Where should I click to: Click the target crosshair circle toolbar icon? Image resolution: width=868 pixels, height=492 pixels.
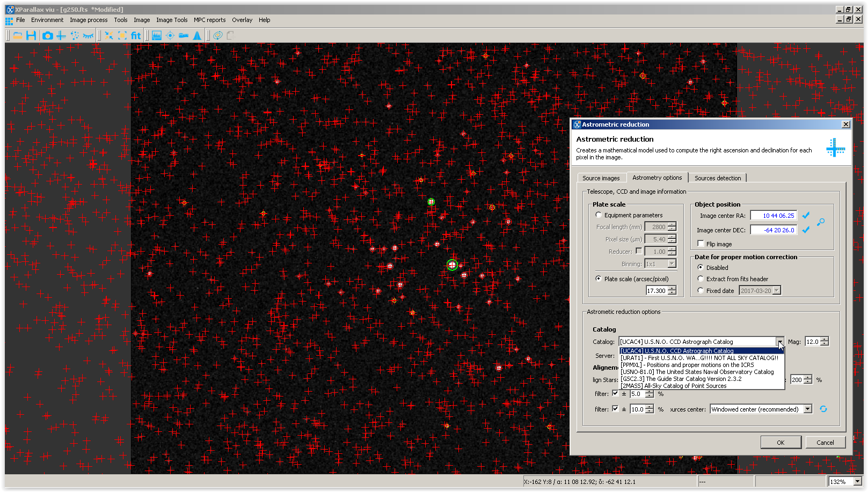coord(170,35)
